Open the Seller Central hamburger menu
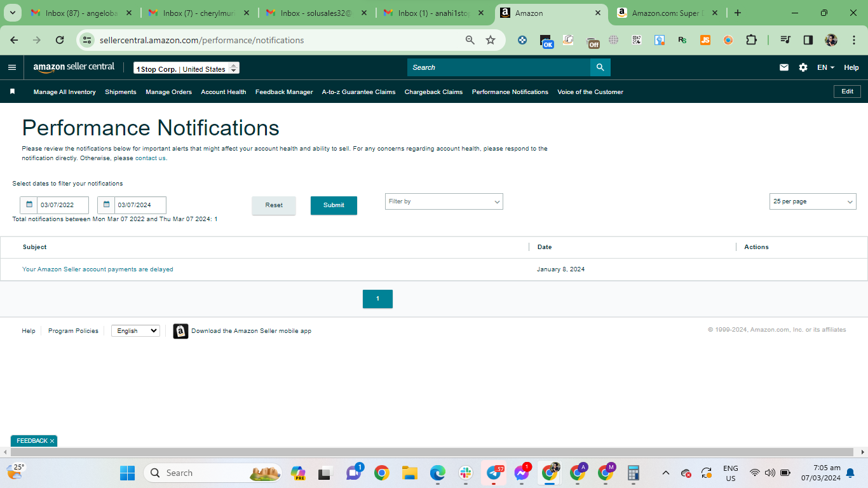 coord(12,67)
